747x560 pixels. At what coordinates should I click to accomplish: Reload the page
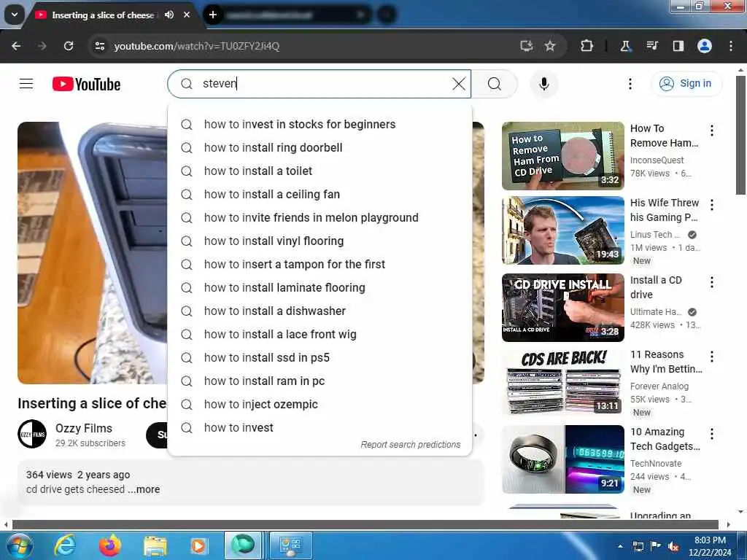coord(69,46)
